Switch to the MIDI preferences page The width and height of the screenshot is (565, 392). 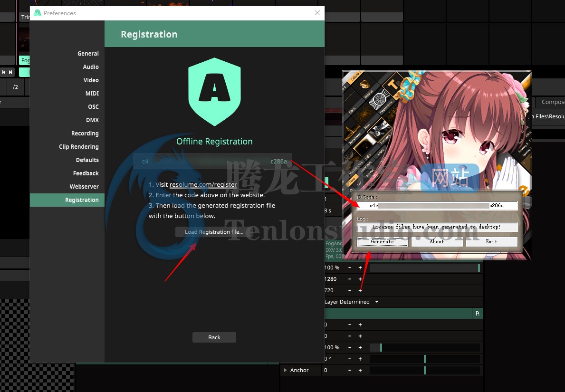tap(92, 93)
